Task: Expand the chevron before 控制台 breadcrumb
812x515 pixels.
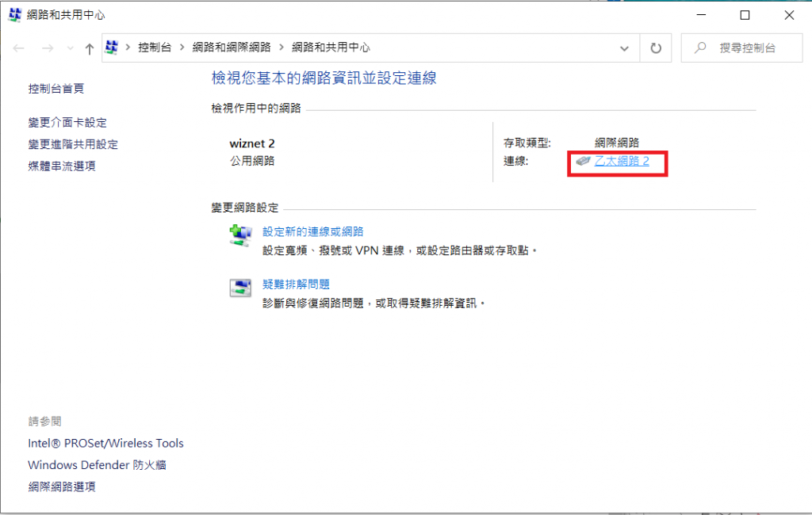Action: tap(128, 48)
